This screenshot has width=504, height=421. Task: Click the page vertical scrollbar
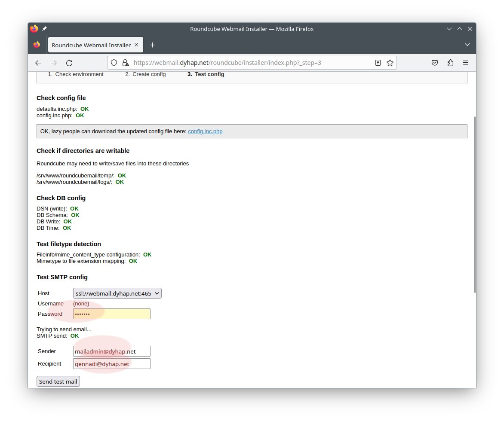pos(474,204)
